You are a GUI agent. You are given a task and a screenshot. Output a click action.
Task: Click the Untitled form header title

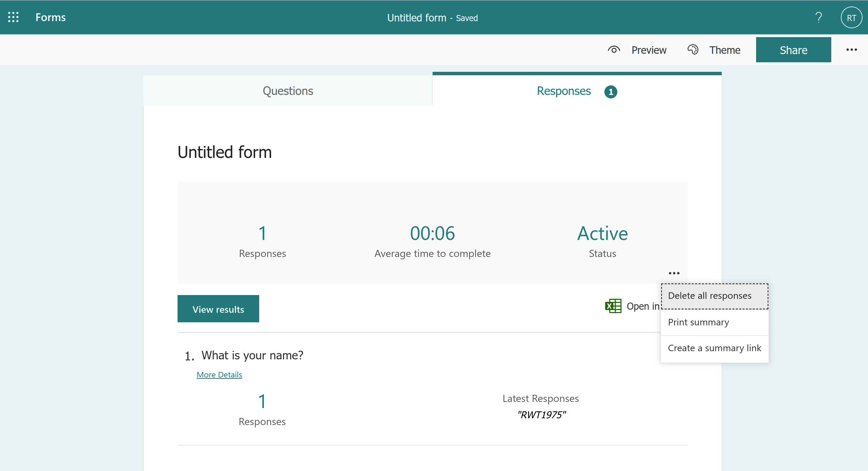416,18
